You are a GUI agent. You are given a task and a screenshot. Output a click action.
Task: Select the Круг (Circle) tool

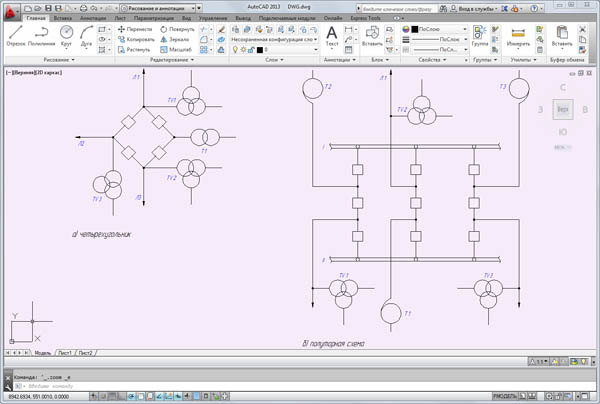coord(67,36)
